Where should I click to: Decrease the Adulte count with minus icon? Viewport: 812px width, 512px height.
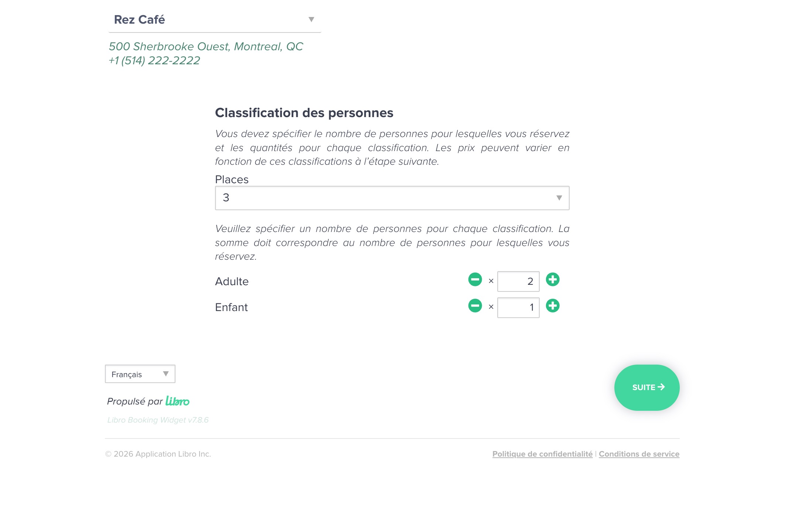point(475,280)
